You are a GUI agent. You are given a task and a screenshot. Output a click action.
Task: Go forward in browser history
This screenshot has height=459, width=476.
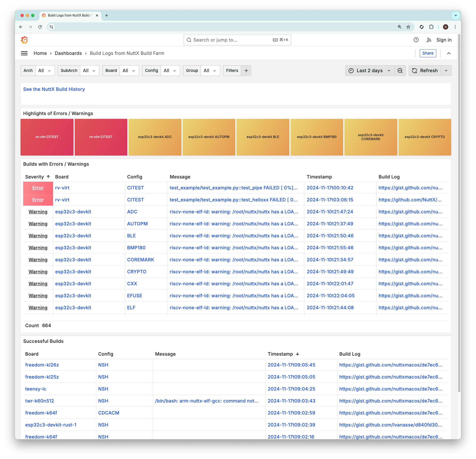coord(30,27)
